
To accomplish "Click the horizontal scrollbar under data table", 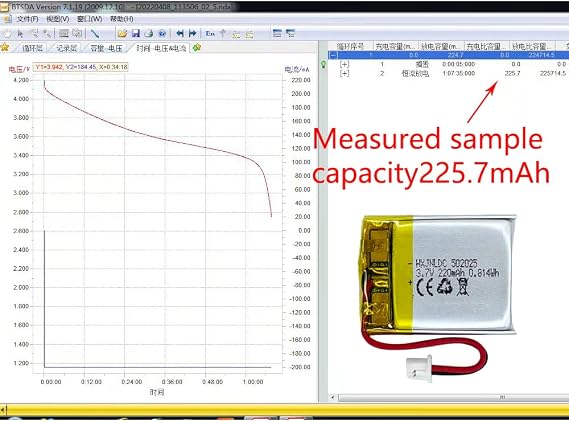I will click(x=453, y=398).
